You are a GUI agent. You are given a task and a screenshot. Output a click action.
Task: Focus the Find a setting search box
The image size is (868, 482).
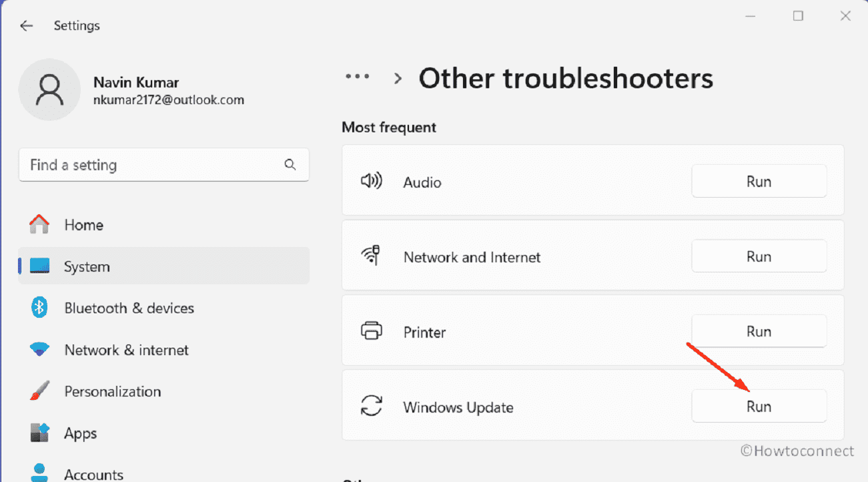(x=163, y=165)
